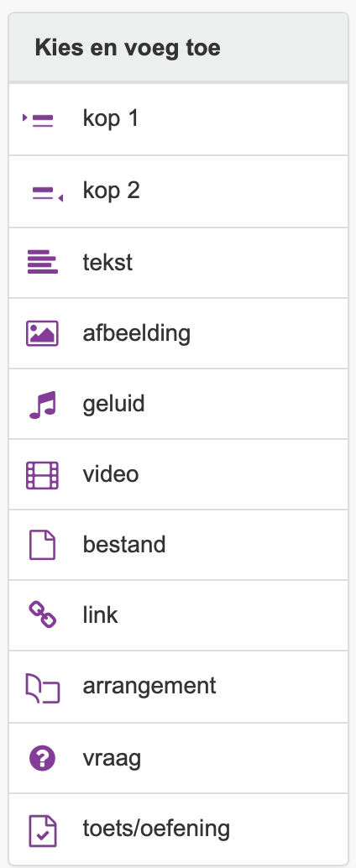Click the toets/oefening checkmark document icon
The width and height of the screenshot is (356, 868).
(x=42, y=830)
